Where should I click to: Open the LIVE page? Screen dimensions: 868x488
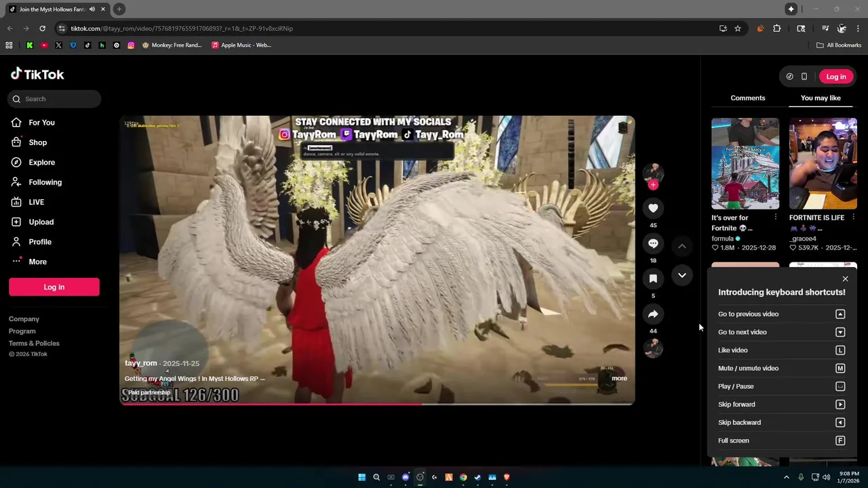point(28,202)
